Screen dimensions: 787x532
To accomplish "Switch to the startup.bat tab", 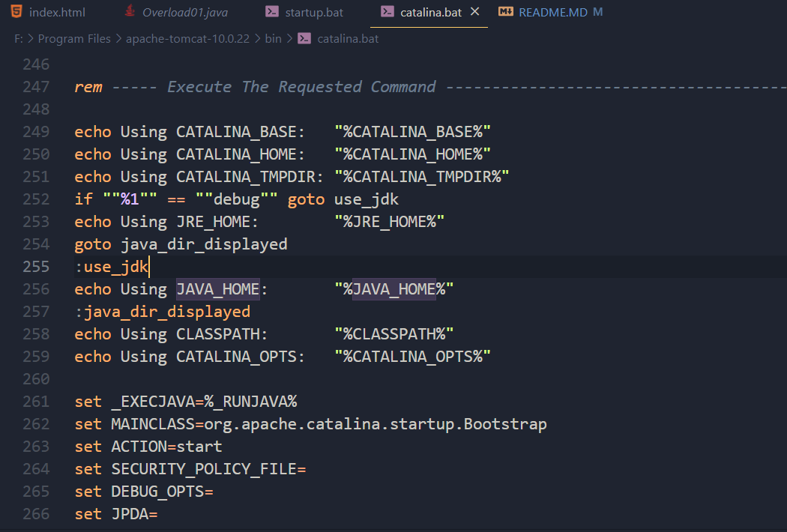I will [x=315, y=13].
